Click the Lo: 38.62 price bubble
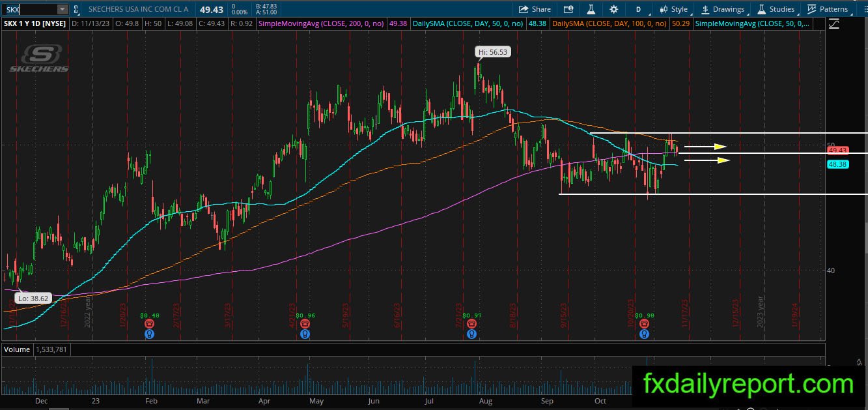Image resolution: width=868 pixels, height=410 pixels. pyautogui.click(x=33, y=297)
